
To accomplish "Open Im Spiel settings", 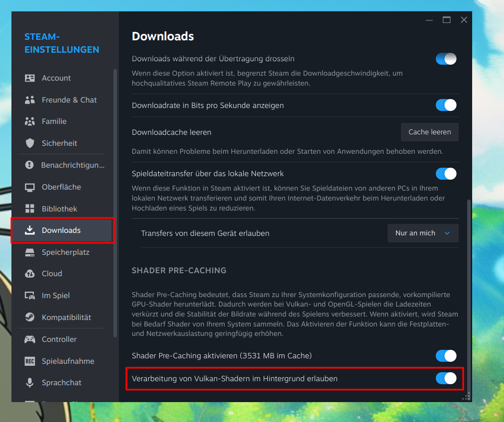I will pos(62,296).
